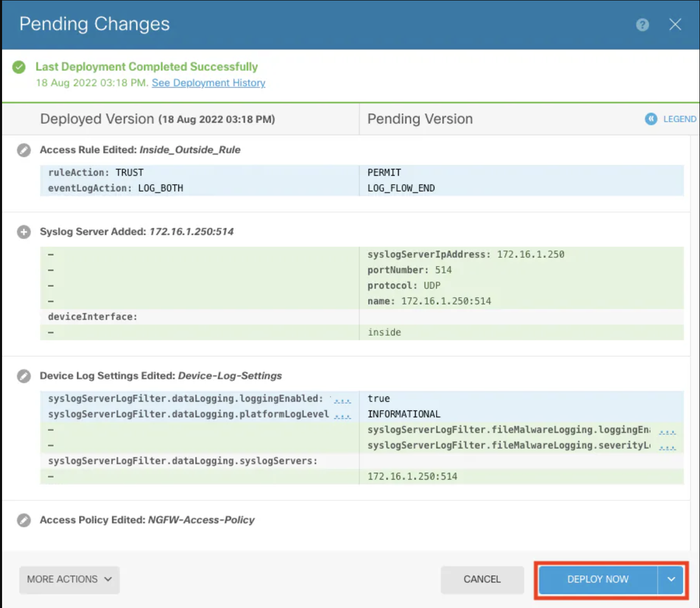The image size is (700, 608).
Task: Click the blue double-chevron Legend icon
Action: pyautogui.click(x=651, y=119)
